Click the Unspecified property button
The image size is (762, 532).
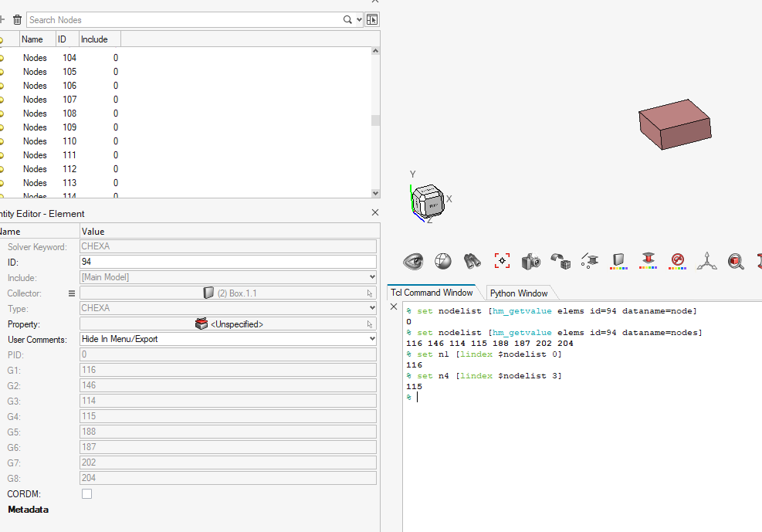pyautogui.click(x=228, y=324)
